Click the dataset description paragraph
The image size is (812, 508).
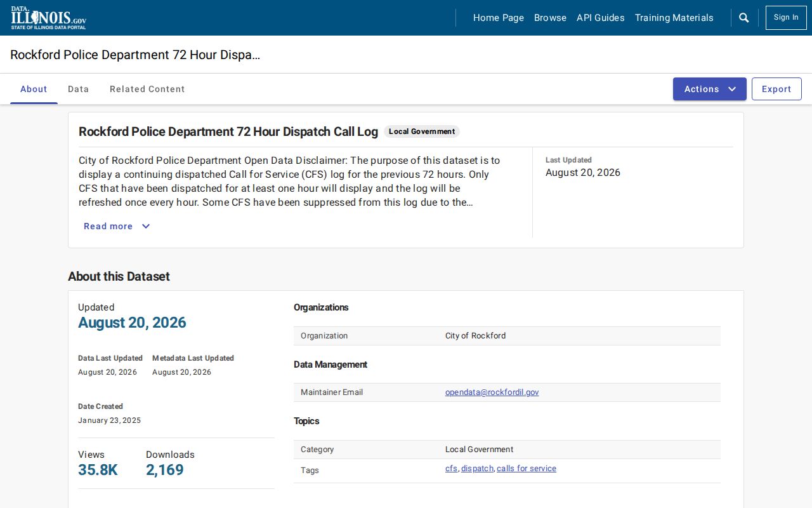pyautogui.click(x=290, y=182)
